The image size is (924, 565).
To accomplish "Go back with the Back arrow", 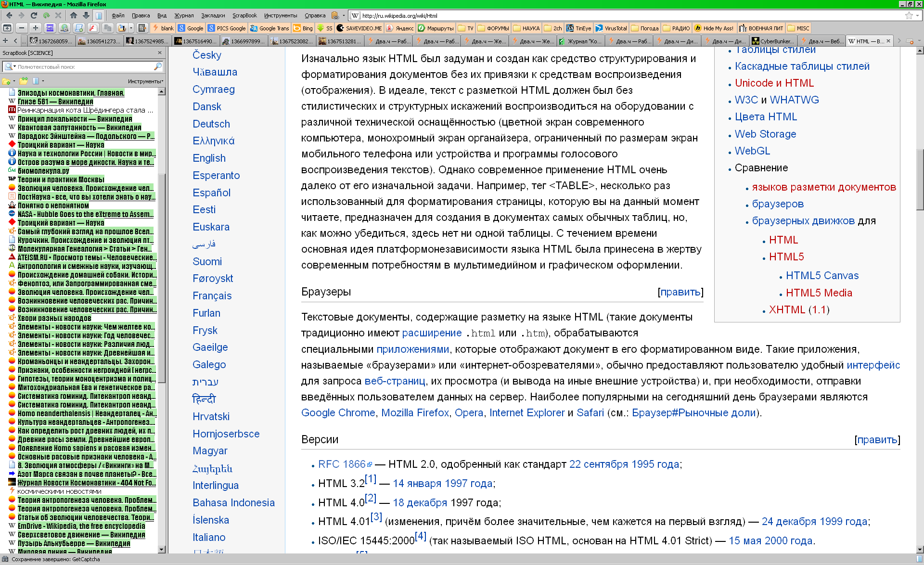I will (x=9, y=15).
